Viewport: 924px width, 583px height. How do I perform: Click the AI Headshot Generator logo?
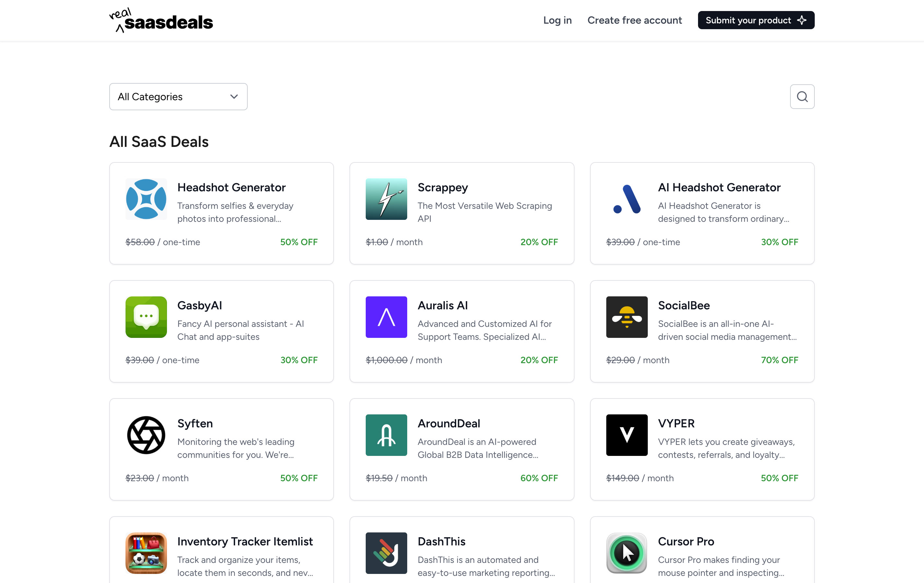(x=627, y=199)
